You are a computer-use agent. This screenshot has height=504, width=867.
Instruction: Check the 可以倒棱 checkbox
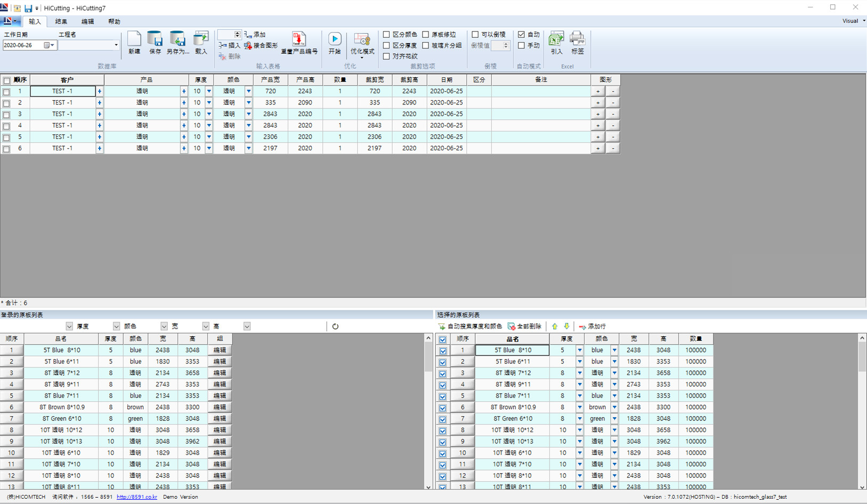point(475,35)
